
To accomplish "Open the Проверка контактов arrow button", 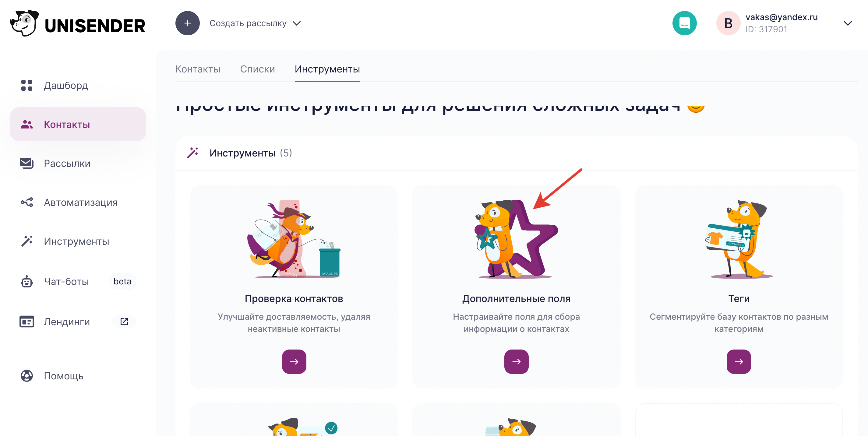I will click(294, 361).
